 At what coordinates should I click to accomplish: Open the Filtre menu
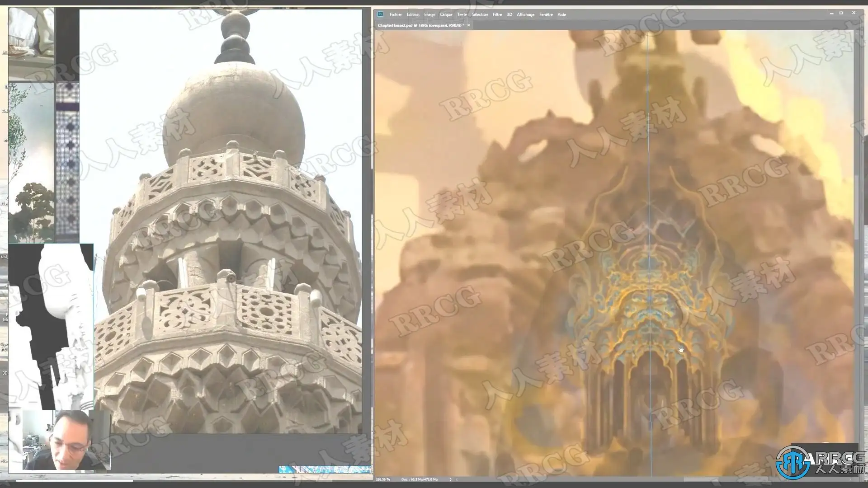(497, 14)
